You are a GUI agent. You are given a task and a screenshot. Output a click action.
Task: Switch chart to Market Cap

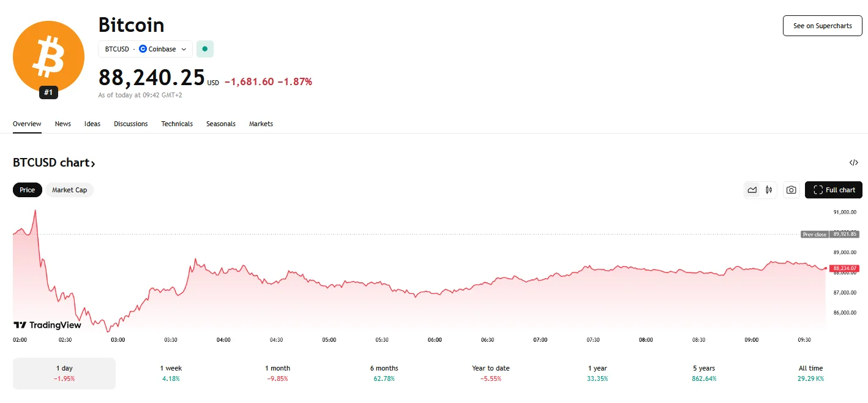click(x=69, y=190)
